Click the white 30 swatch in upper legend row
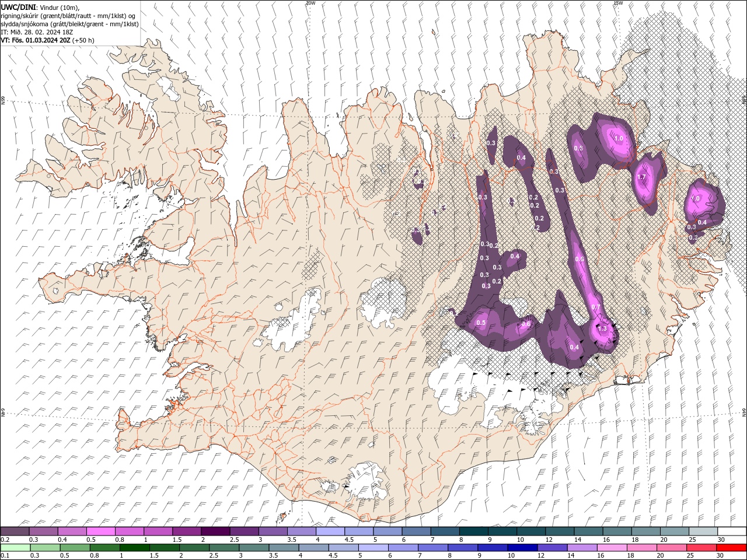Screen dimensions: 747x560 732,531
